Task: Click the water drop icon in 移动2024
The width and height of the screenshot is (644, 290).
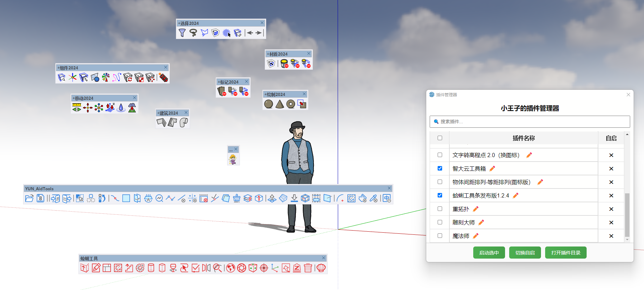Action: pos(121,108)
